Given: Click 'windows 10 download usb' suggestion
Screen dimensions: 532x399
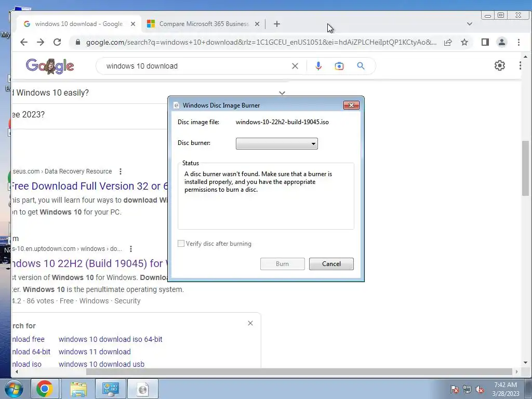Looking at the screenshot, I should point(101,364).
